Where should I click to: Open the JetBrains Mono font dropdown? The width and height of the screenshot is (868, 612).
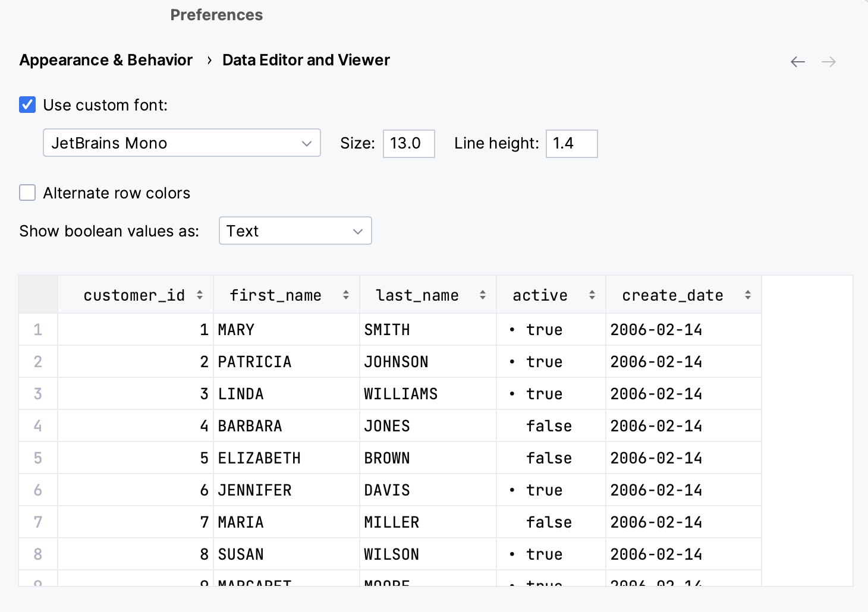pyautogui.click(x=181, y=143)
